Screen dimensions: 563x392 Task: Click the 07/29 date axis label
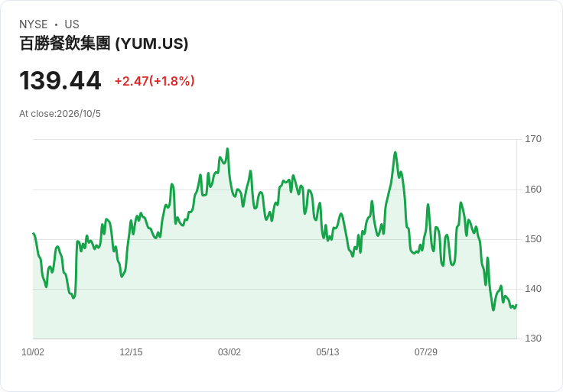[x=426, y=352]
